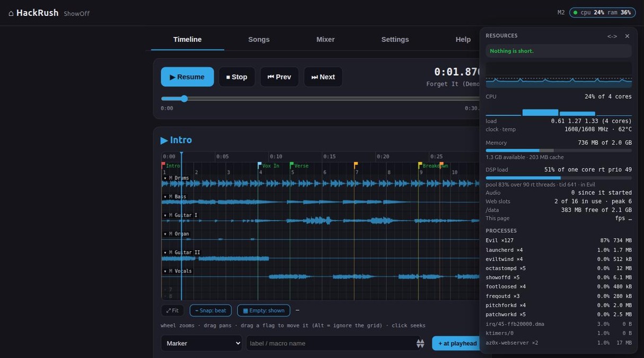Select the red Intro flag marker
This screenshot has width=644, height=358.
163,165
